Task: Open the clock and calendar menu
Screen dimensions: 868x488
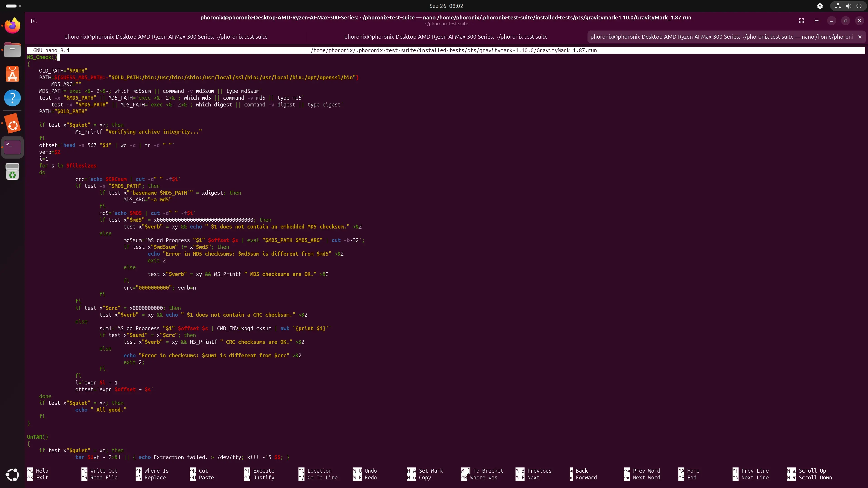Action: pyautogui.click(x=446, y=6)
